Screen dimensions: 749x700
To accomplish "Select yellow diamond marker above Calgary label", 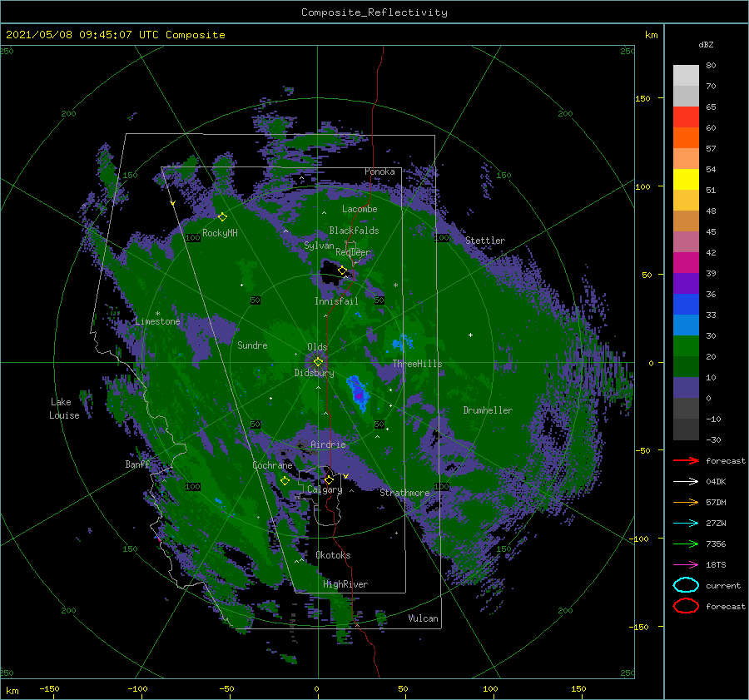I will tap(329, 479).
